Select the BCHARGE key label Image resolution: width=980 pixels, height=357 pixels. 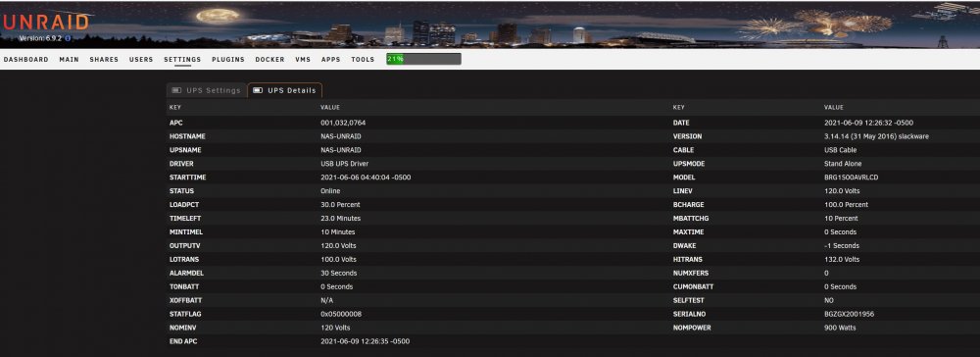point(688,204)
